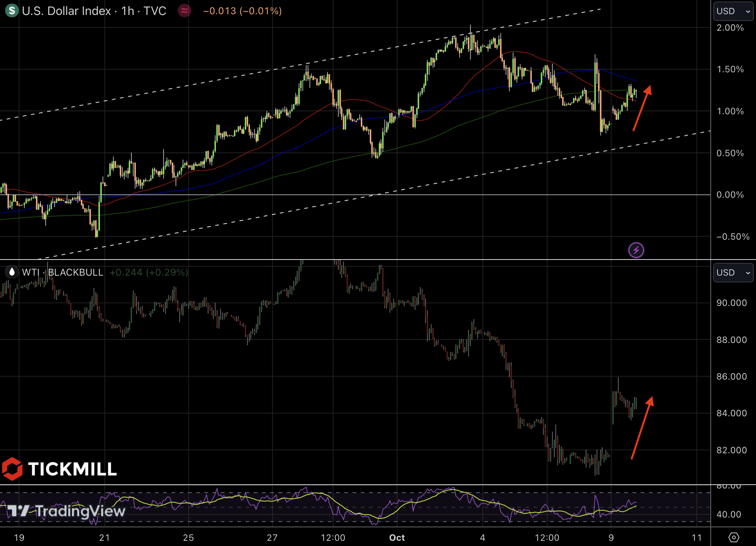This screenshot has width=756, height=546.
Task: Click the 86.000 level on WTI price scale
Action: (x=731, y=376)
